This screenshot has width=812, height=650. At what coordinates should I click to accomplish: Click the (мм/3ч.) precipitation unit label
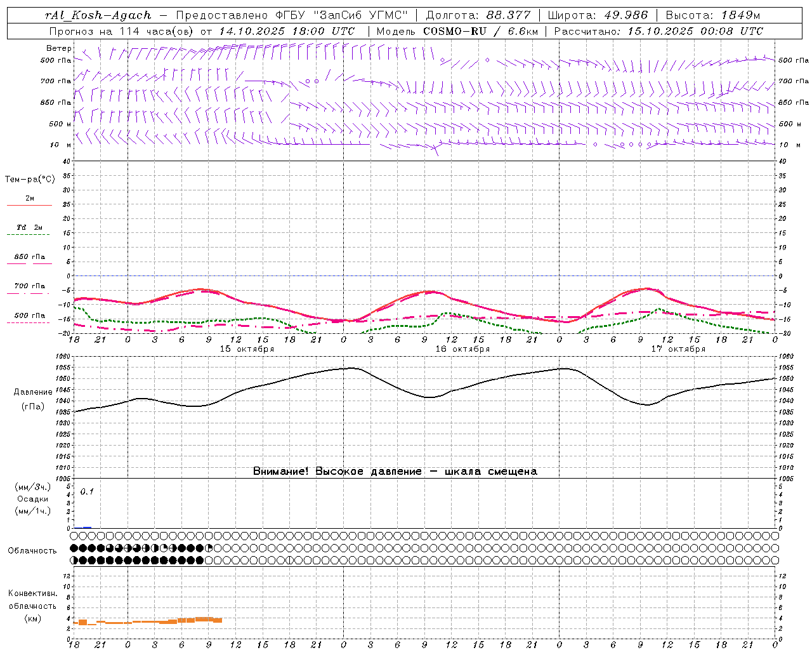point(33,487)
